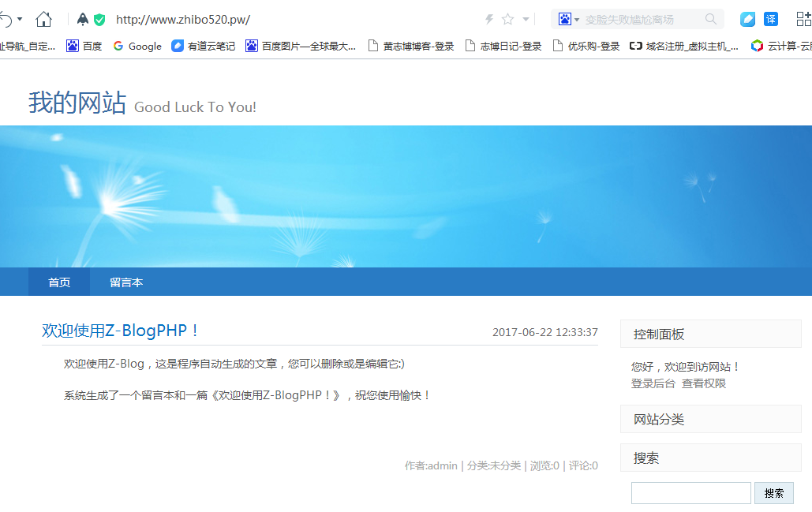Expand the dropdown arrow next to the star

525,19
